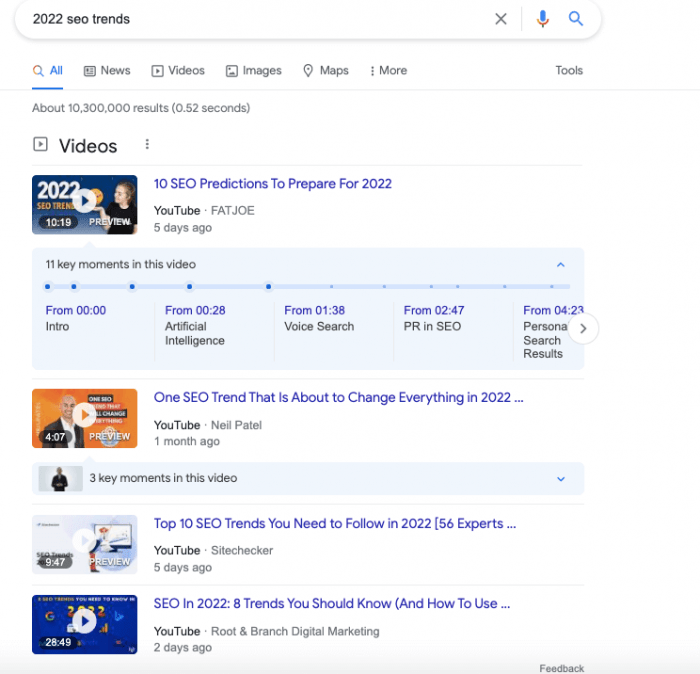
Task: Clear the search box with X icon
Action: pyautogui.click(x=501, y=19)
